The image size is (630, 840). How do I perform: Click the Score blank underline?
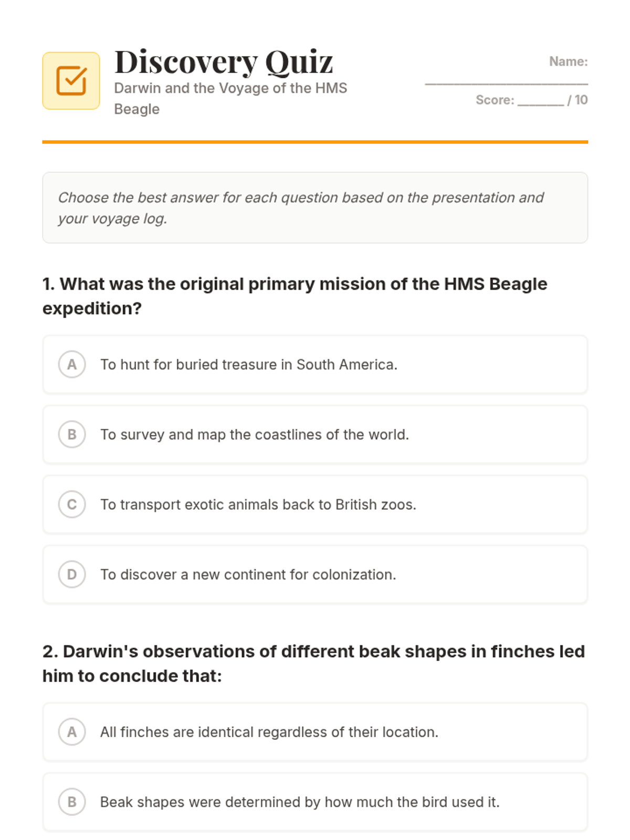click(x=541, y=102)
